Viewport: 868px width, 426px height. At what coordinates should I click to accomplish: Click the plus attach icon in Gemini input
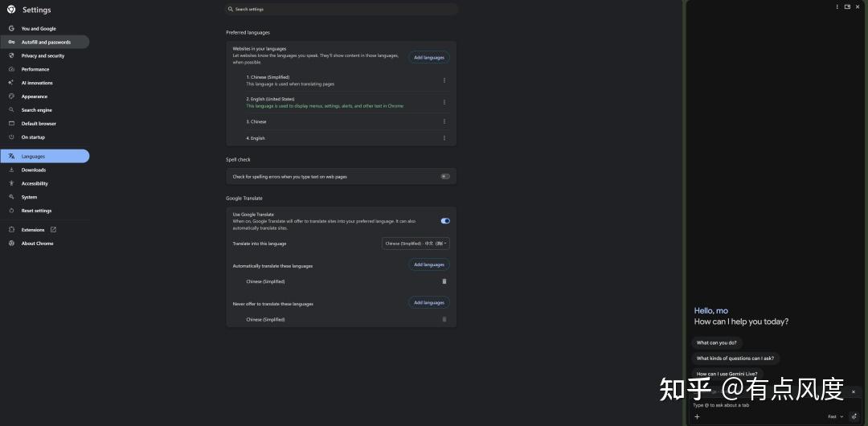click(697, 416)
